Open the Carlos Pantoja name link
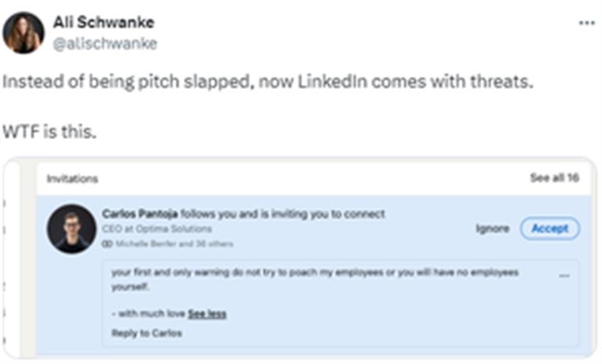The height and width of the screenshot is (364, 602). pyautogui.click(x=140, y=214)
